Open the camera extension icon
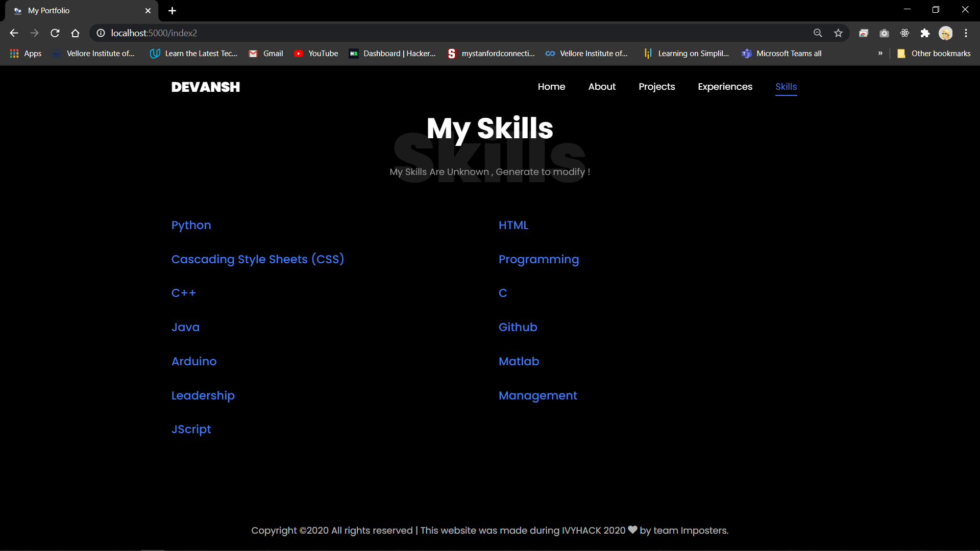Viewport: 980px width, 551px height. pyautogui.click(x=884, y=33)
